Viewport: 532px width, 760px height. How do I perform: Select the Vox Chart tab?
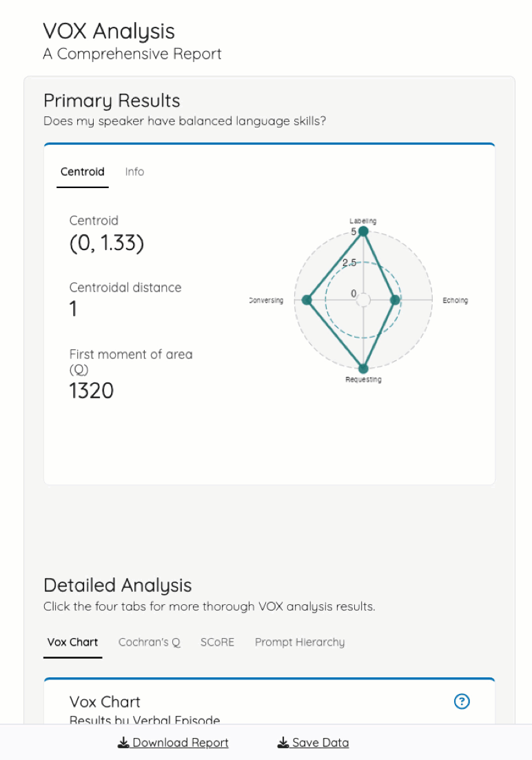(x=72, y=642)
